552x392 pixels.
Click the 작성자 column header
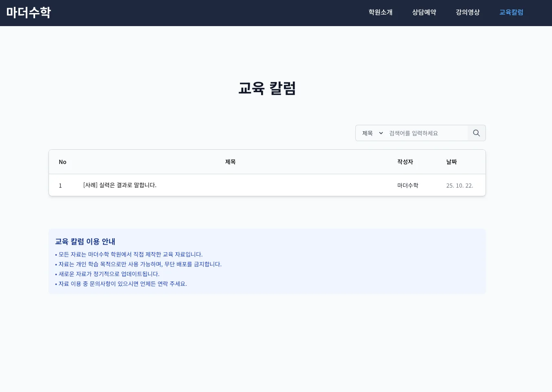point(405,162)
